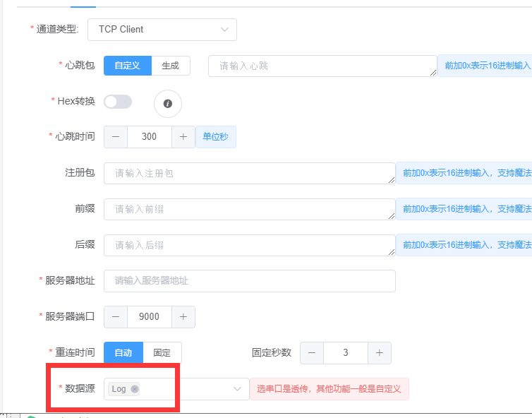The width and height of the screenshot is (532, 418).
Task: Select 自定义 for 心跳包
Action: tap(128, 66)
